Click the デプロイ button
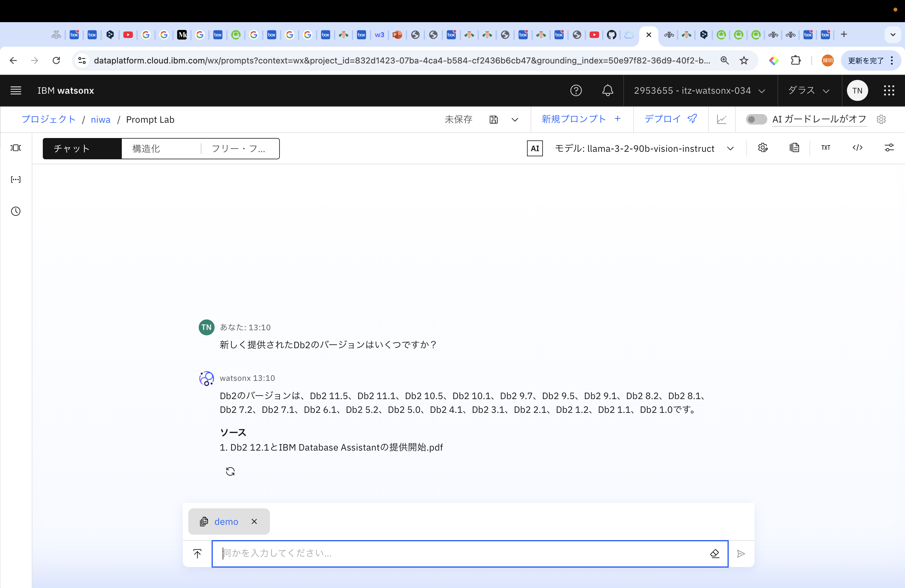Image resolution: width=905 pixels, height=588 pixels. (x=670, y=119)
